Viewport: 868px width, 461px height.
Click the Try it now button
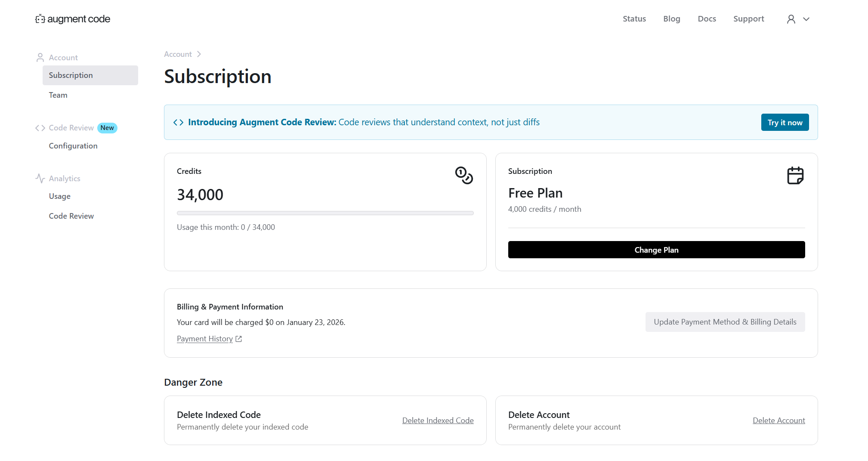(x=785, y=123)
